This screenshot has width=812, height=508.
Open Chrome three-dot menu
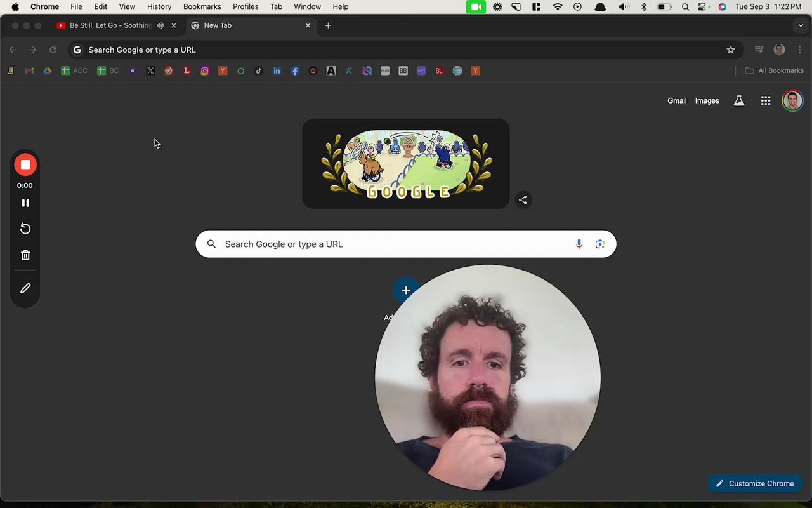pos(799,50)
